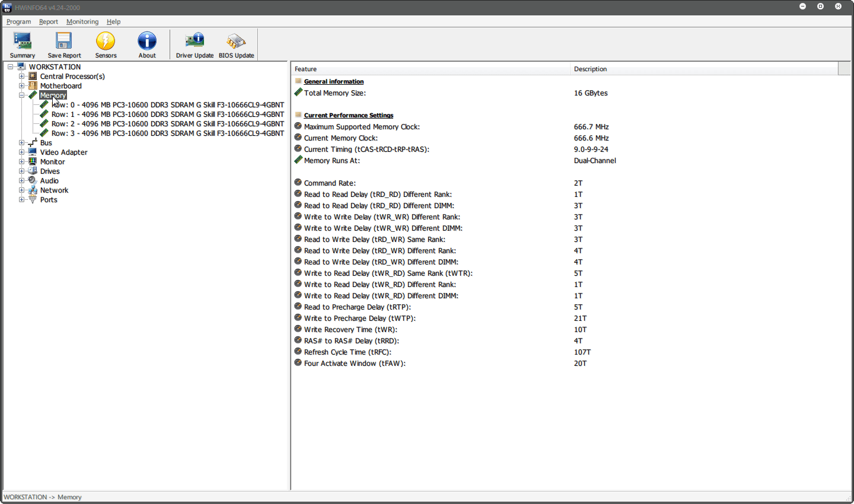Click 'General information' section heading
The image size is (854, 504).
(334, 82)
